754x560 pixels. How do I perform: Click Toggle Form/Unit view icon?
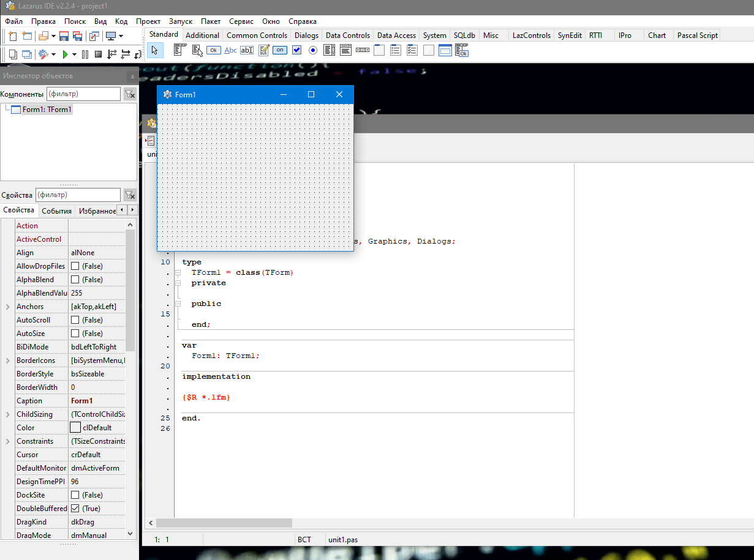(x=94, y=36)
